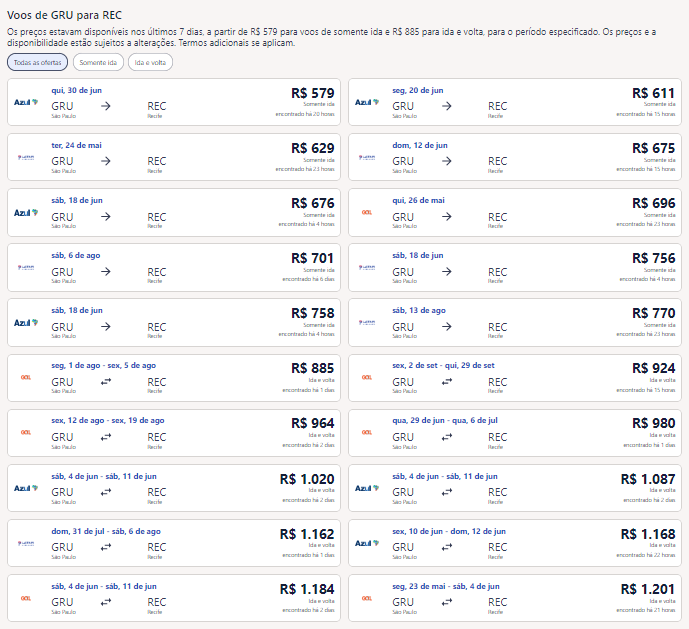
Task: Click the LATAM logo on the ter, 24 de mai flight
Action: pos(26,157)
